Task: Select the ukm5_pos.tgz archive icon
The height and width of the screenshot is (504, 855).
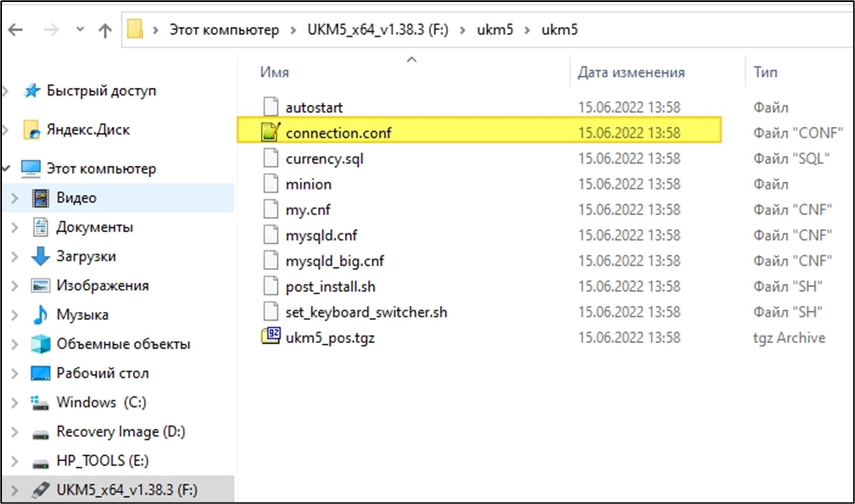Action: pos(271,336)
